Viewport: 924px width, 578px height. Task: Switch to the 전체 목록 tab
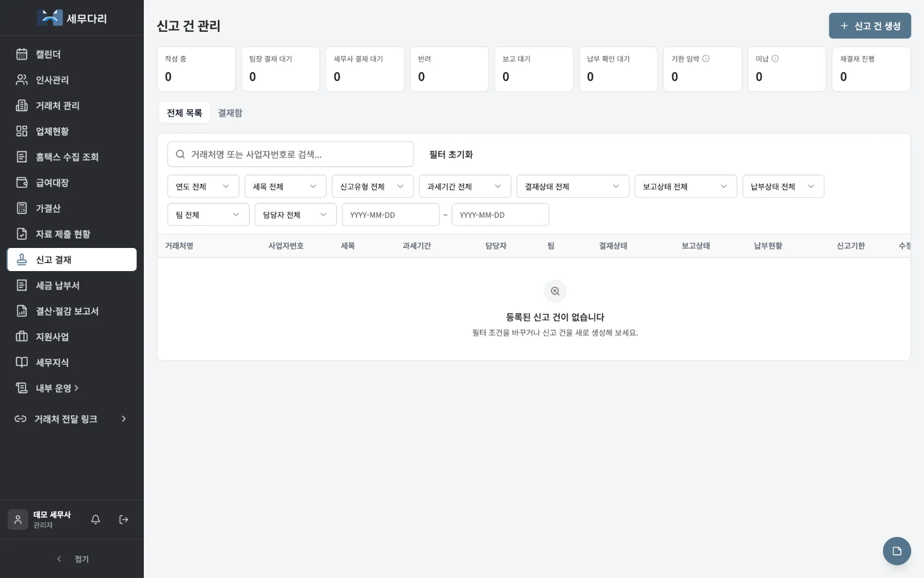184,113
